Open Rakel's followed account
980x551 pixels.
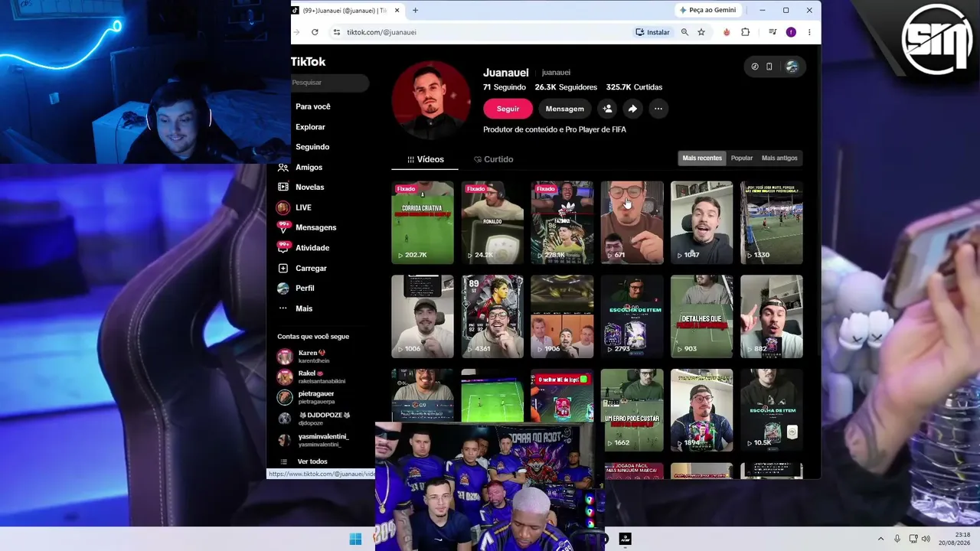[x=313, y=377]
